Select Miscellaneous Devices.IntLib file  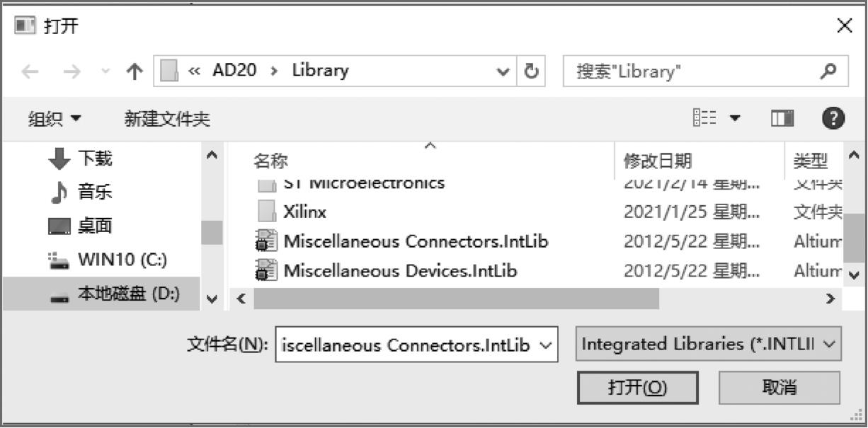400,270
